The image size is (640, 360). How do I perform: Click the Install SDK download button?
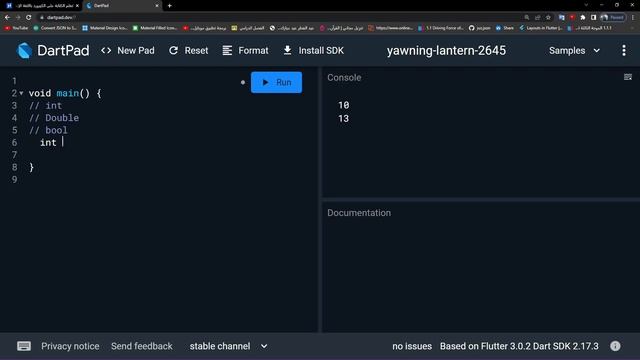313,51
